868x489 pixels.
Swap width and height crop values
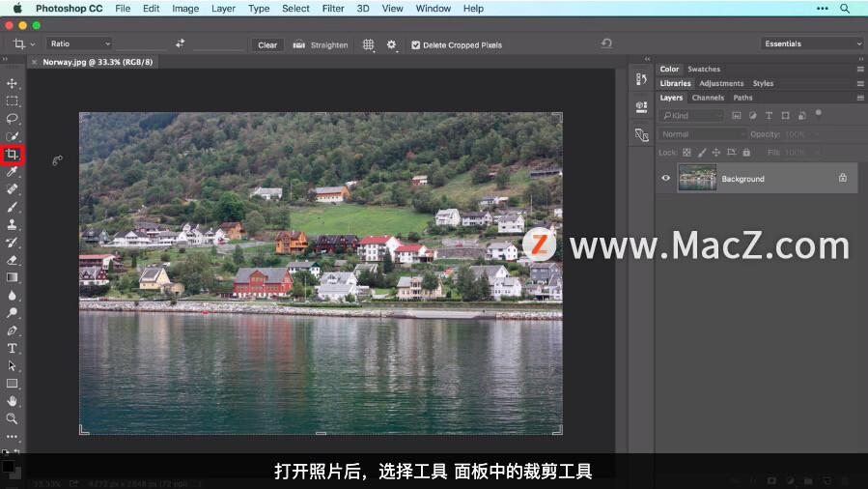point(180,43)
